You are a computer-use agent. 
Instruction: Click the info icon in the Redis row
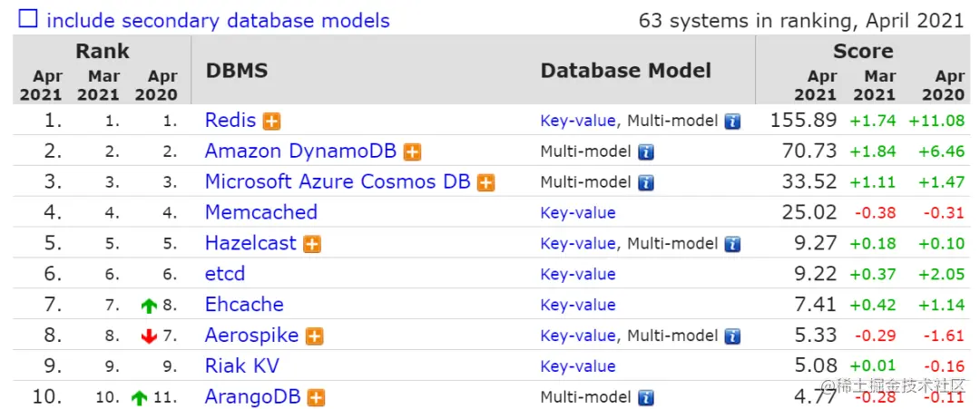(x=732, y=121)
